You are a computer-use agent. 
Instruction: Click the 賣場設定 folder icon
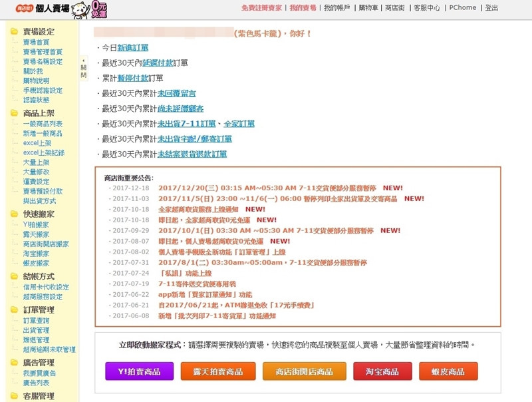coord(14,31)
